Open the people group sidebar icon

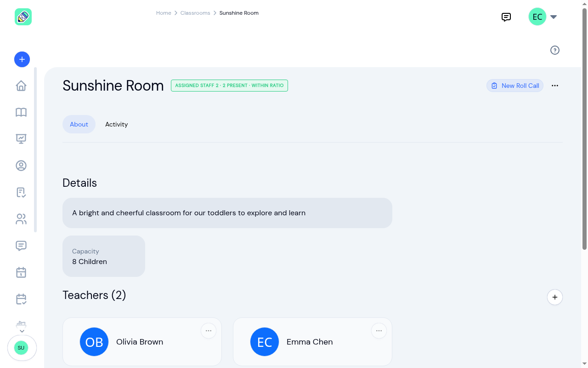(21, 219)
